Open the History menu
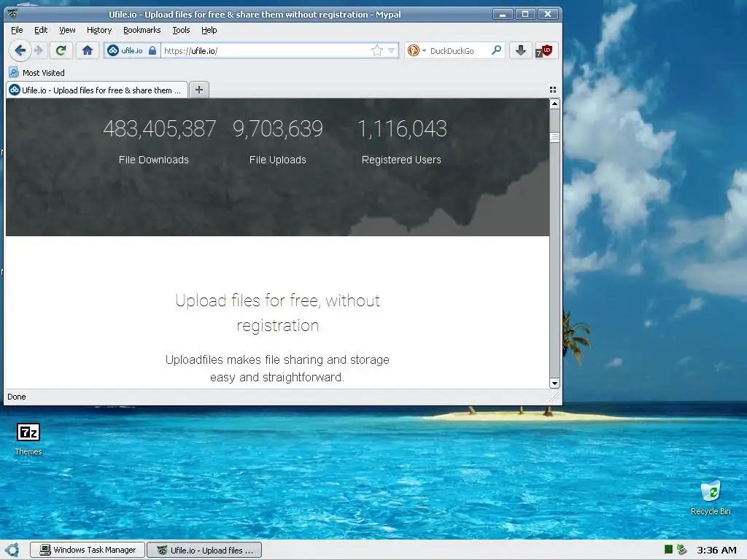The height and width of the screenshot is (560, 747). click(99, 30)
